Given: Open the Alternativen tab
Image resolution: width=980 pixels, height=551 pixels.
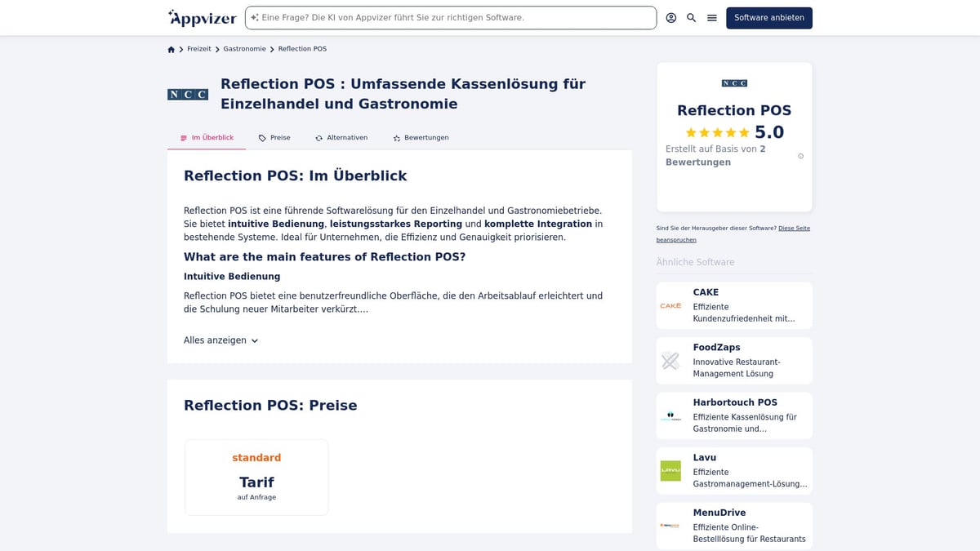Looking at the screenshot, I should click(341, 138).
